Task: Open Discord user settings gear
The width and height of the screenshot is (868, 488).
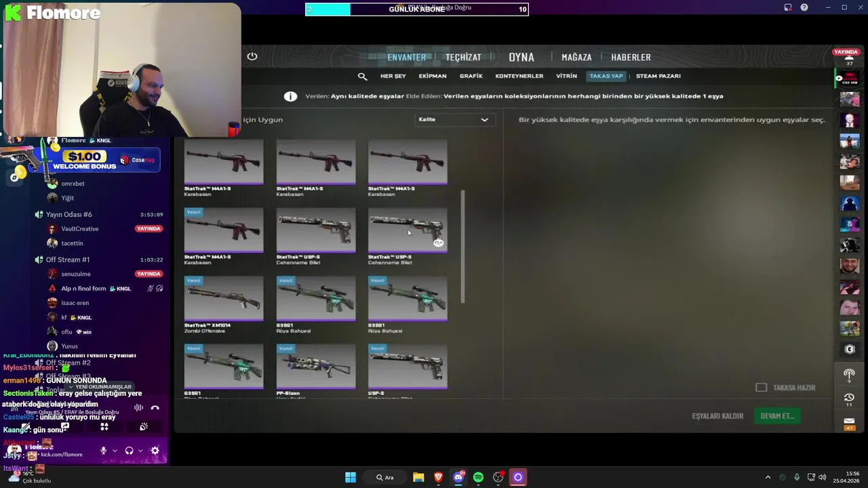Action: (x=155, y=451)
